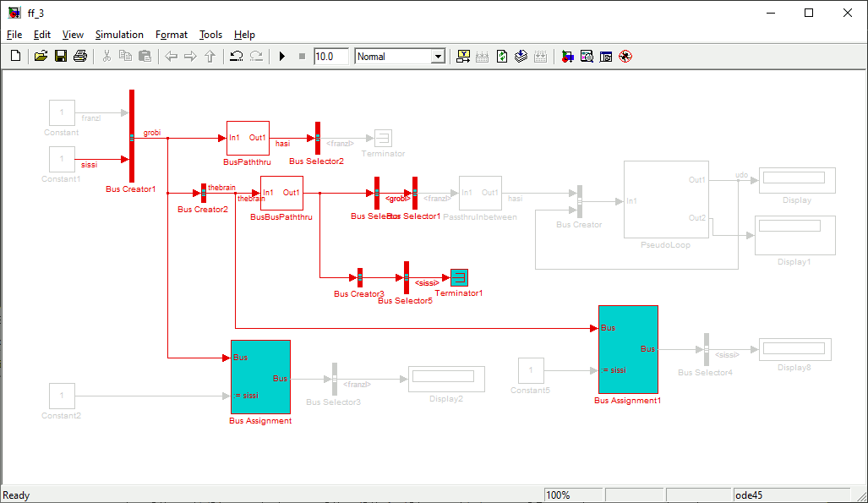
Task: Click the Paste clipboard icon
Action: 145,56
